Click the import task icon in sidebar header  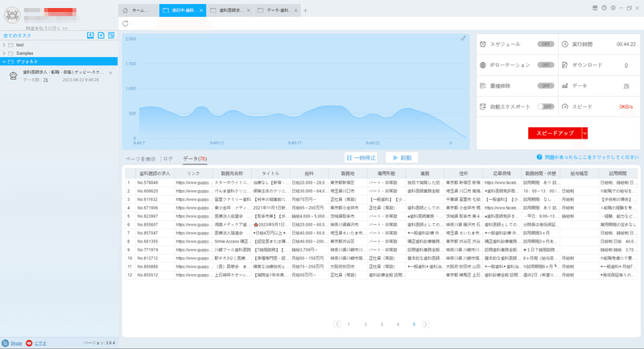pos(90,35)
